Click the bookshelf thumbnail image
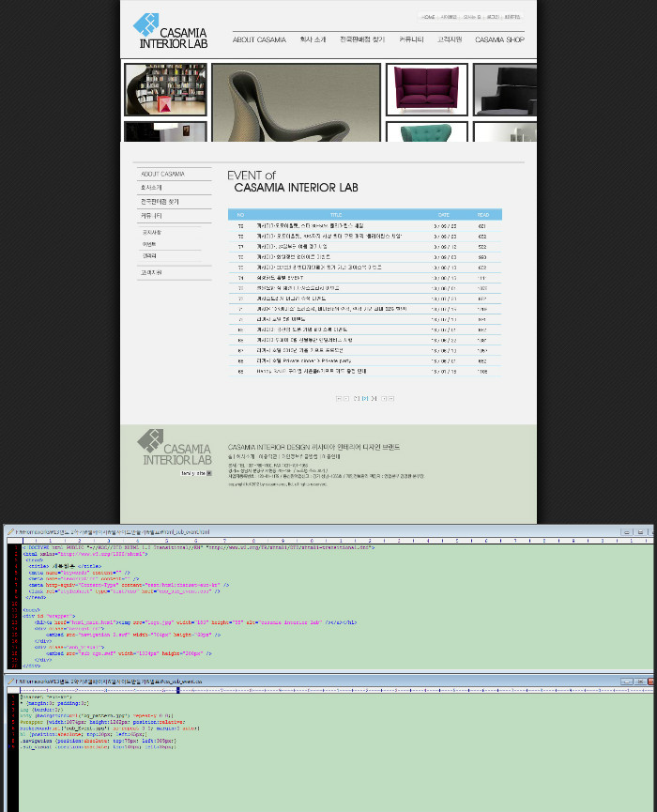Image resolution: width=657 pixels, height=812 pixels. point(165,89)
